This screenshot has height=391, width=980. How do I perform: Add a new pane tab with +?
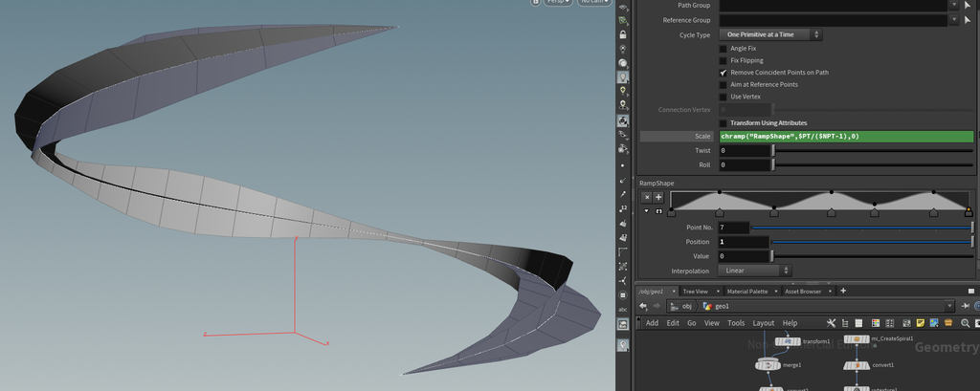click(843, 291)
